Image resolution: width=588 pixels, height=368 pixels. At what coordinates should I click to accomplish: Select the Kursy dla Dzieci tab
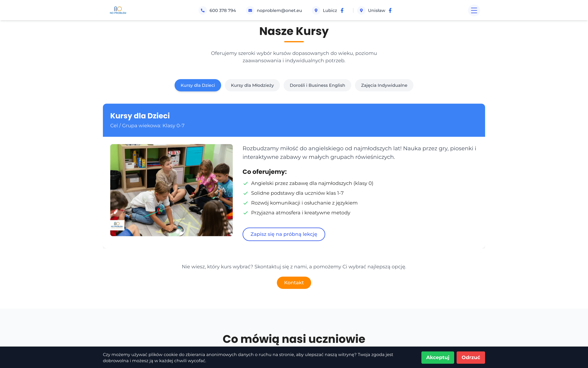198,85
